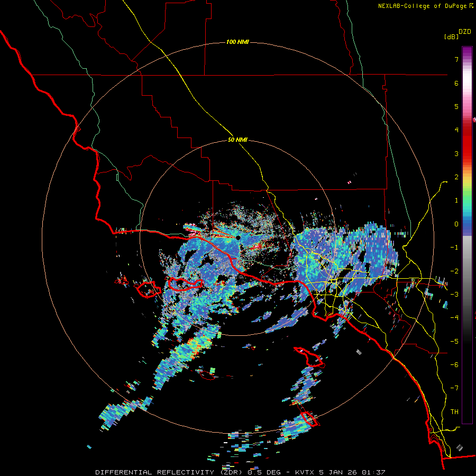Click the [dB] units label

tap(451, 36)
